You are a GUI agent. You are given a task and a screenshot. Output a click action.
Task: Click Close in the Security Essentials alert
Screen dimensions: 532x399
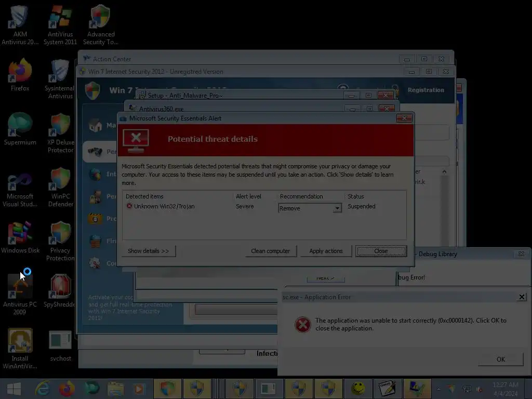tap(381, 251)
